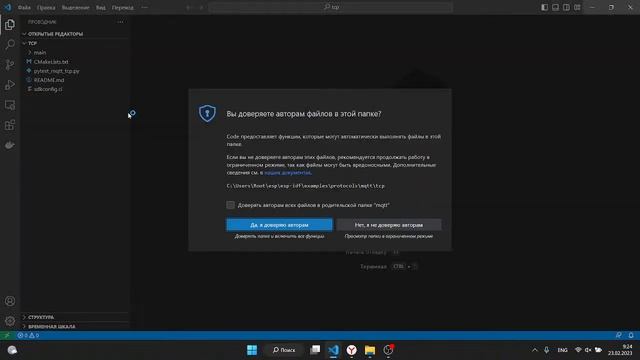
Task: Open pytest_mqtt_tcp.py file
Action: (56, 71)
